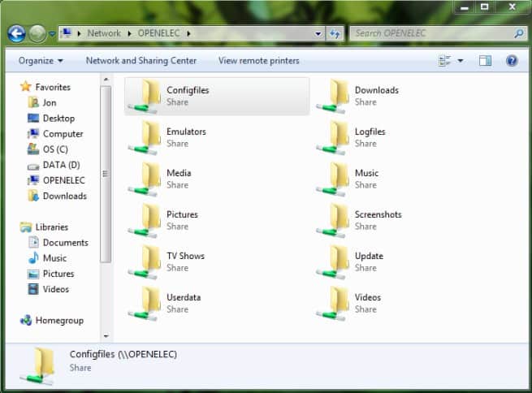The width and height of the screenshot is (532, 393).
Task: Open Desktop in the navigation pane
Action: point(58,119)
